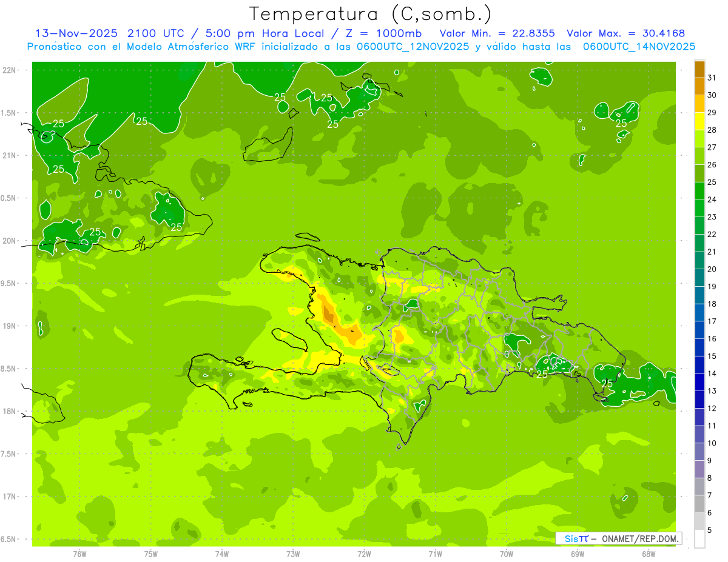This screenshot has height=562, width=728.
Task: Pick the legend color band between 17 and 18
Action: point(699,313)
